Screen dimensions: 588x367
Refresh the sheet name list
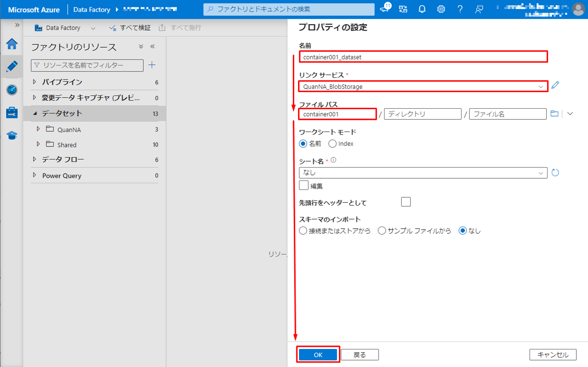click(555, 173)
